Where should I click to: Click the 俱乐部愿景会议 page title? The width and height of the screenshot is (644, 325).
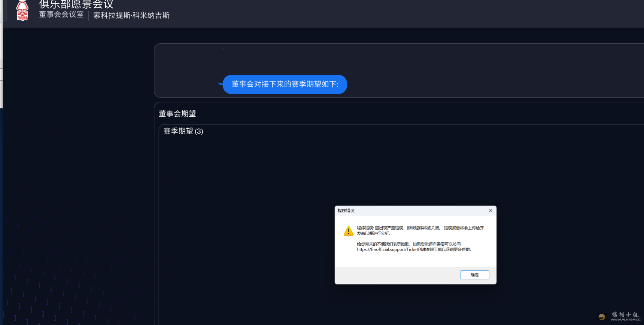(x=76, y=4)
